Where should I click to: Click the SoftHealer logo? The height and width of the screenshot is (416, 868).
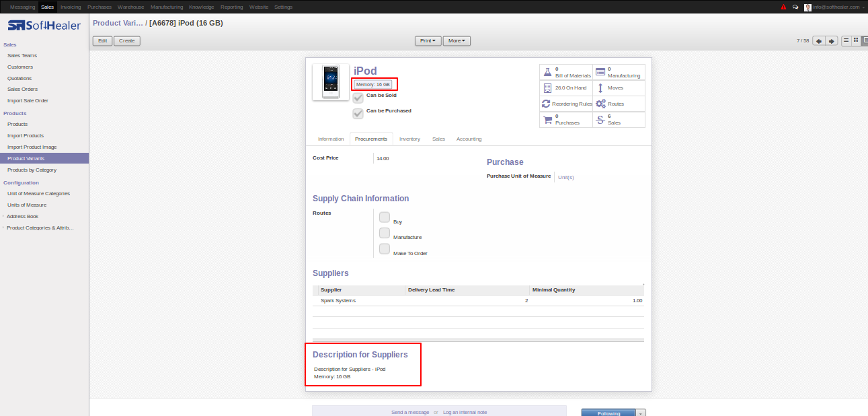point(44,26)
